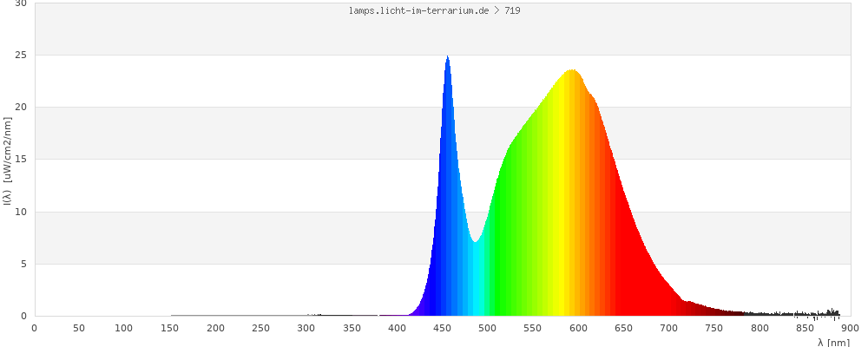This screenshot has height=347, width=868.
Task: Click the I(λ) [uW/cm2/nm] y-axis title
Action: click(7, 160)
